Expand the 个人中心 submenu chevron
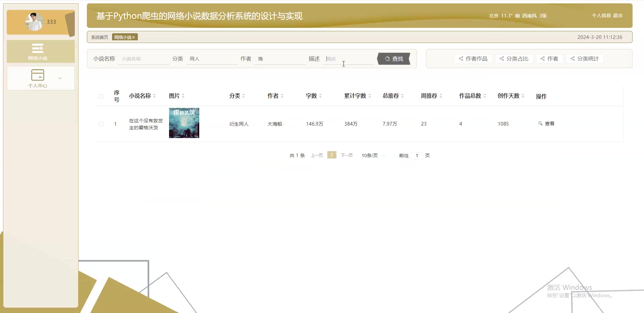The width and height of the screenshot is (644, 313). click(60, 78)
